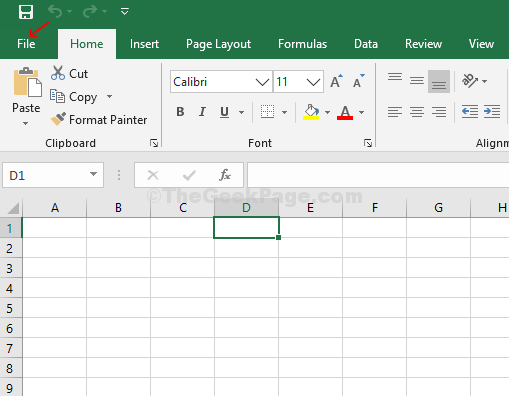Switch to the View tab
Image resolution: width=509 pixels, height=396 pixels.
coord(481,44)
